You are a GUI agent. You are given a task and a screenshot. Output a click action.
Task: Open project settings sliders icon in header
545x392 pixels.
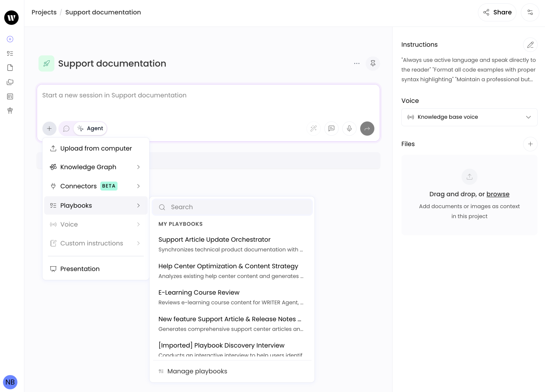(530, 12)
